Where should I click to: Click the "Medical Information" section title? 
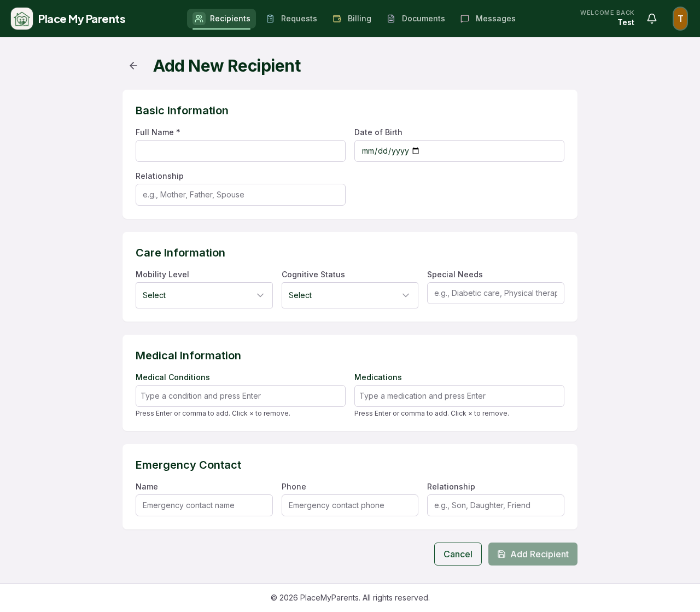coord(188,355)
